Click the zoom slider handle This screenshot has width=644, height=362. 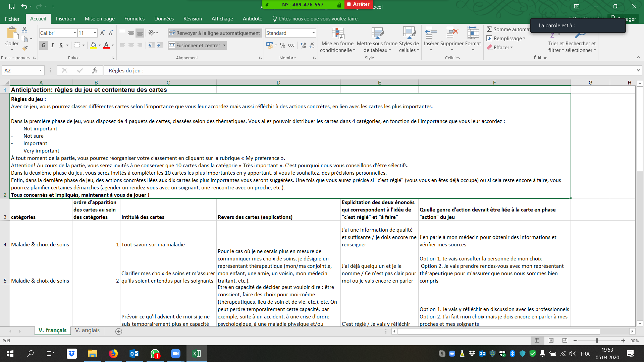coord(597,341)
